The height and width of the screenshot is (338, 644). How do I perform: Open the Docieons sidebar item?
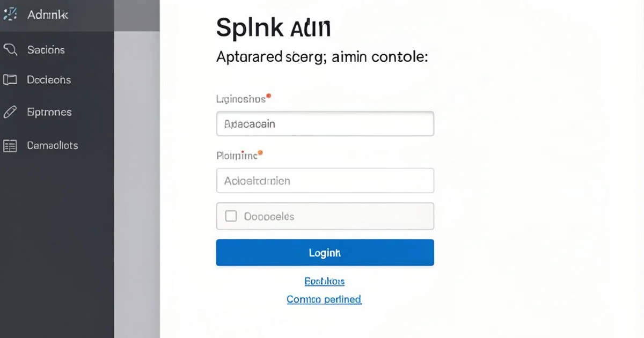pos(48,79)
